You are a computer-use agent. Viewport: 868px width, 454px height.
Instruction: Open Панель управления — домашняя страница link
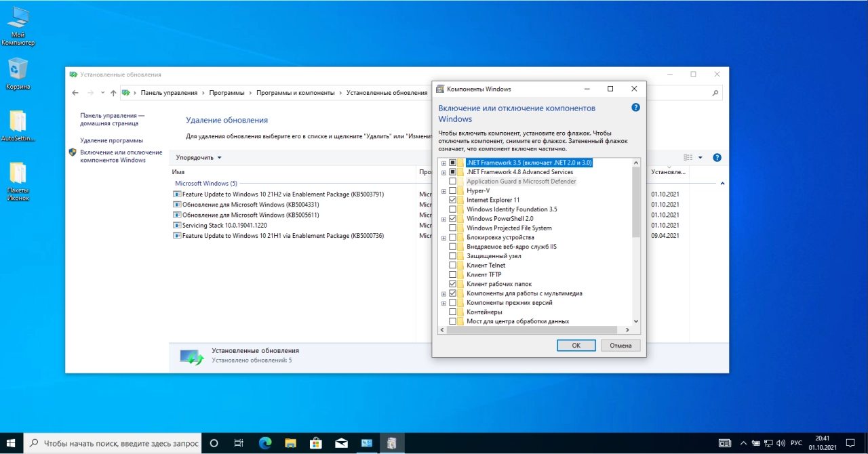113,119
